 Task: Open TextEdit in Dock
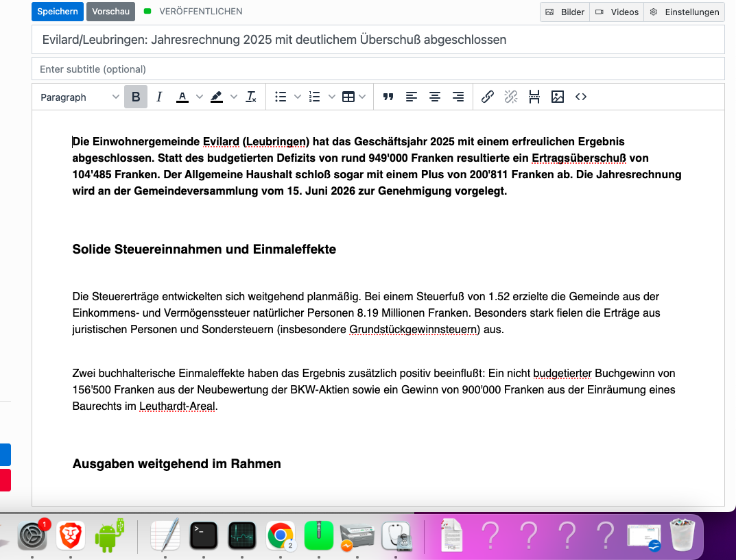pyautogui.click(x=165, y=535)
